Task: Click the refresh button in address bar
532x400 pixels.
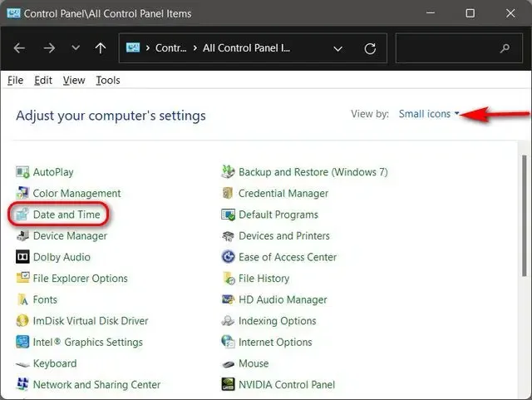Action: coord(370,48)
